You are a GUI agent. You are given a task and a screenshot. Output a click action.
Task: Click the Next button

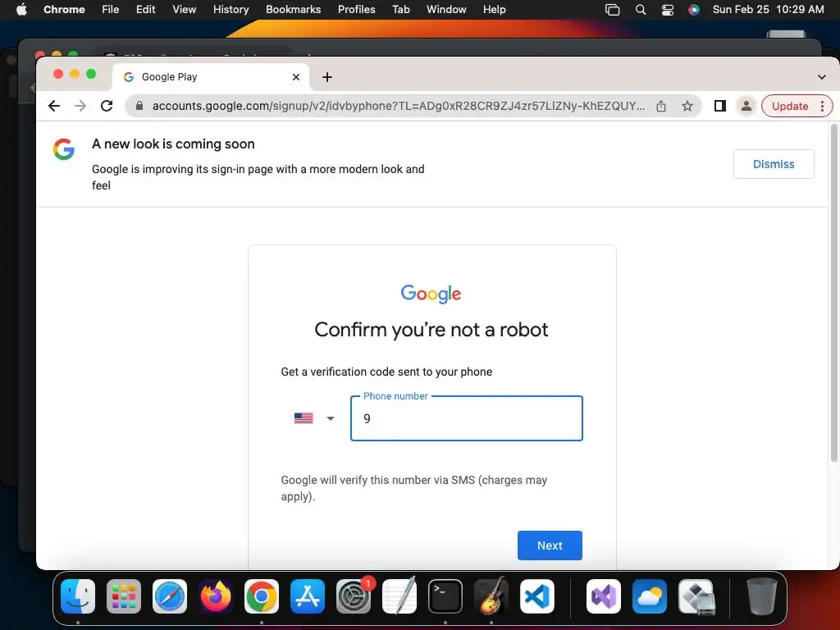[x=550, y=546]
